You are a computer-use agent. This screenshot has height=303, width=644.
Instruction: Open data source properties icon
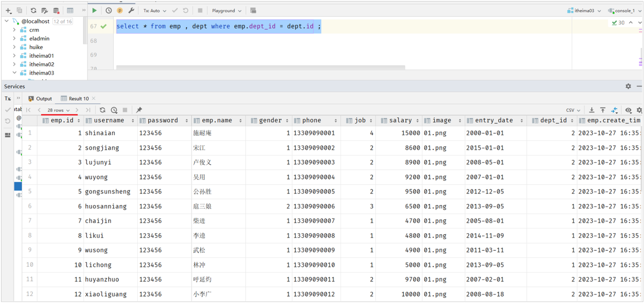tap(44, 11)
